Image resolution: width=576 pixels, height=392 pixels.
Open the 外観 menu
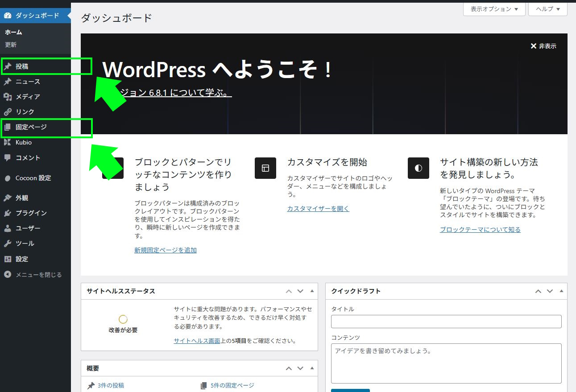click(35, 198)
